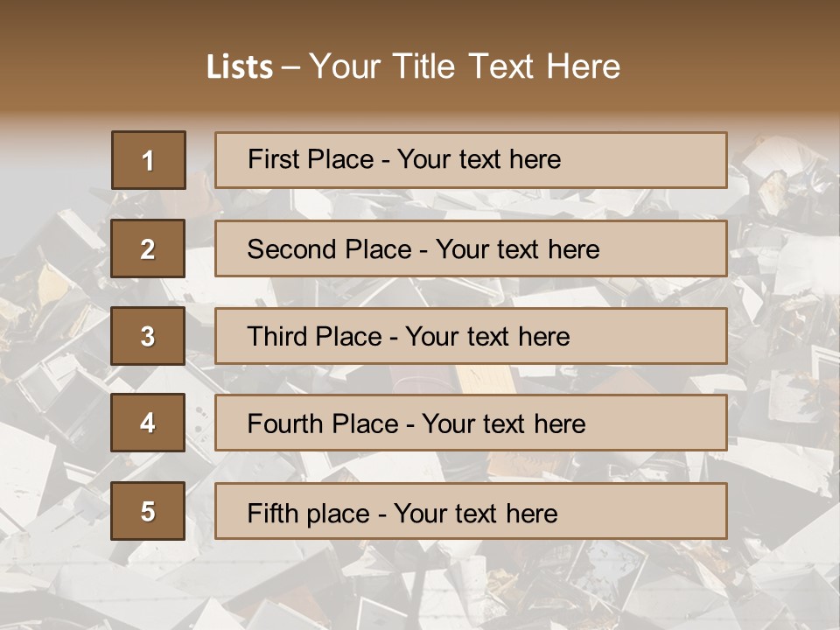Click the number 1 box
This screenshot has height=630, width=840.
pyautogui.click(x=148, y=160)
